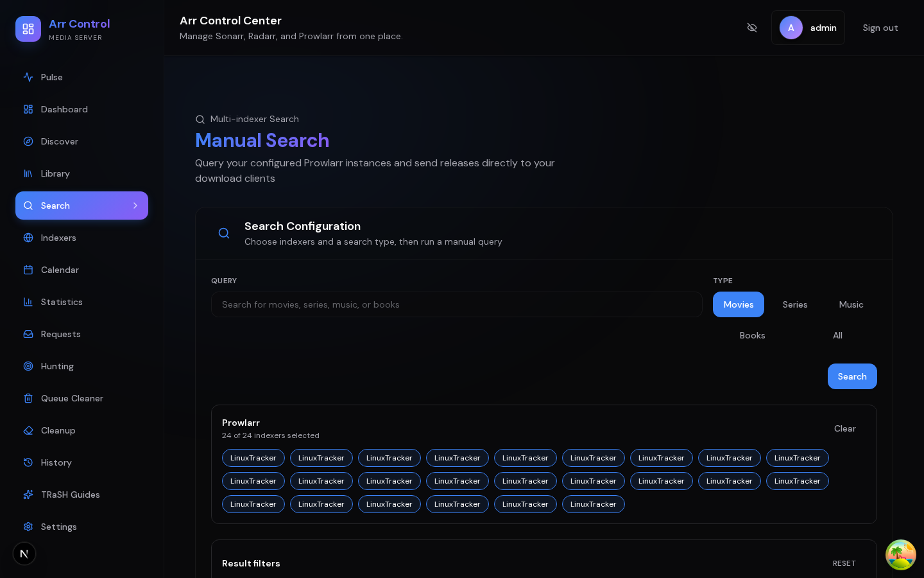Click the Search Configuration heading

[302, 226]
